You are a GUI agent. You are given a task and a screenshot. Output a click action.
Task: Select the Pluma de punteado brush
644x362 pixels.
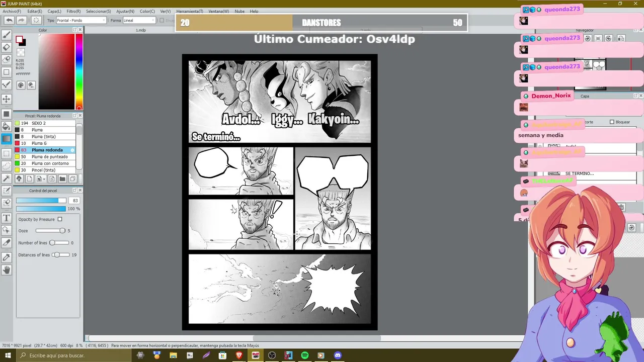click(45, 157)
